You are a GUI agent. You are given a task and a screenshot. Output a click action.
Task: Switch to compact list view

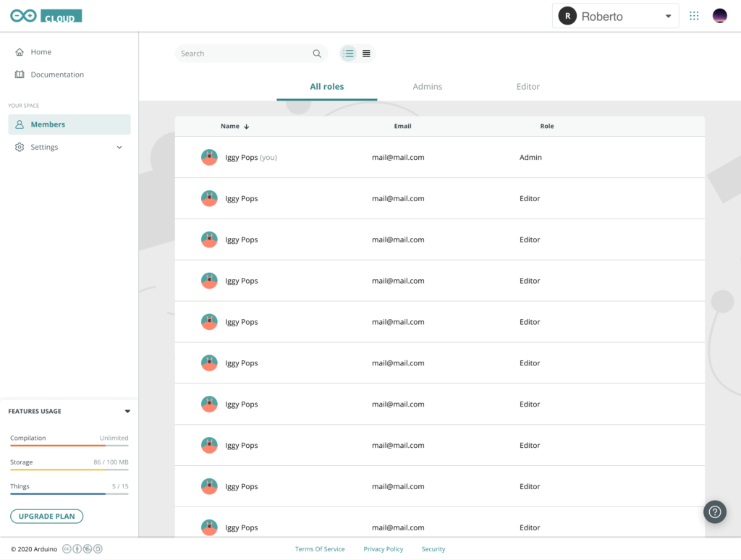coord(366,53)
